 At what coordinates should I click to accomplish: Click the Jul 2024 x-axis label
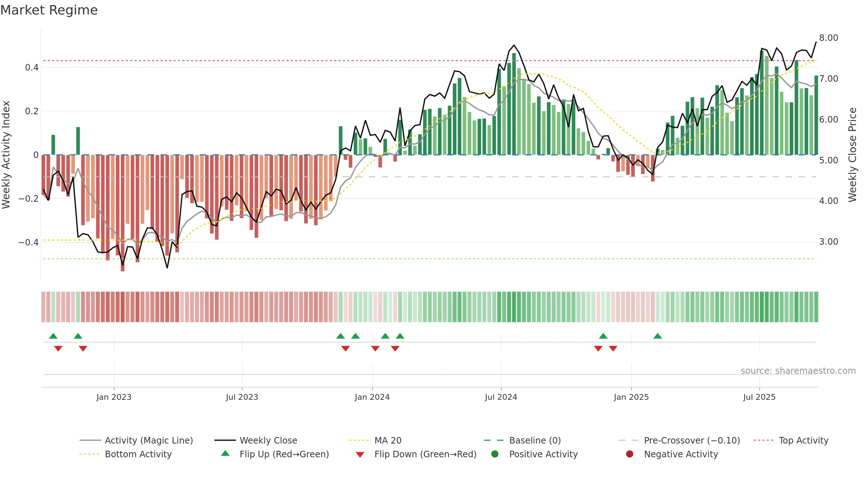pos(501,397)
